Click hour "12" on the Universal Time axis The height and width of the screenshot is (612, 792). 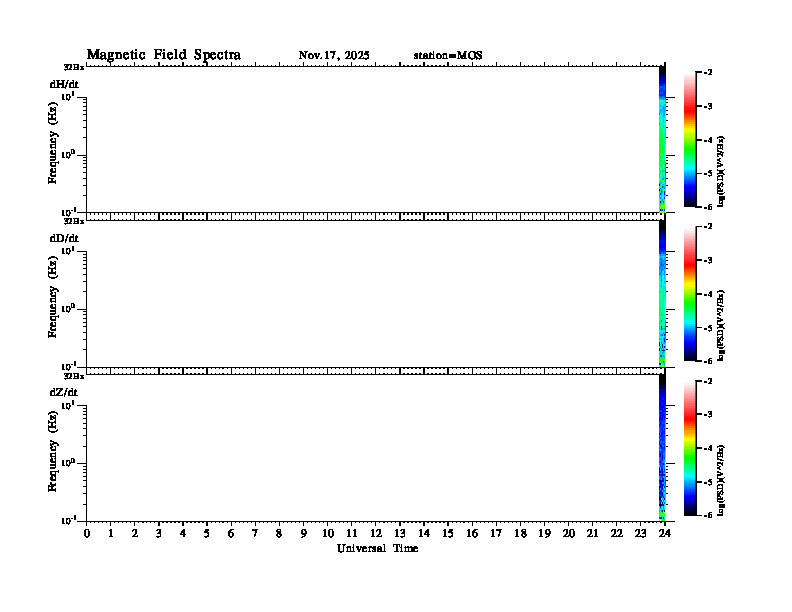[x=375, y=534]
